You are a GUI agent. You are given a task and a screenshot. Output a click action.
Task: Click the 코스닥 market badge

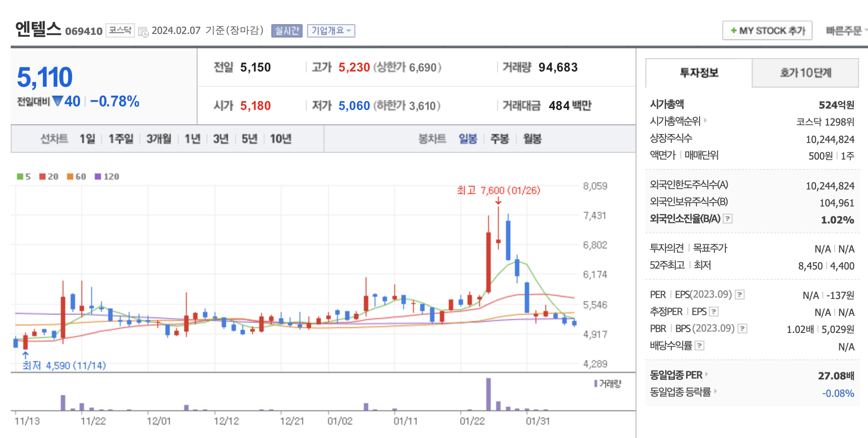[120, 30]
